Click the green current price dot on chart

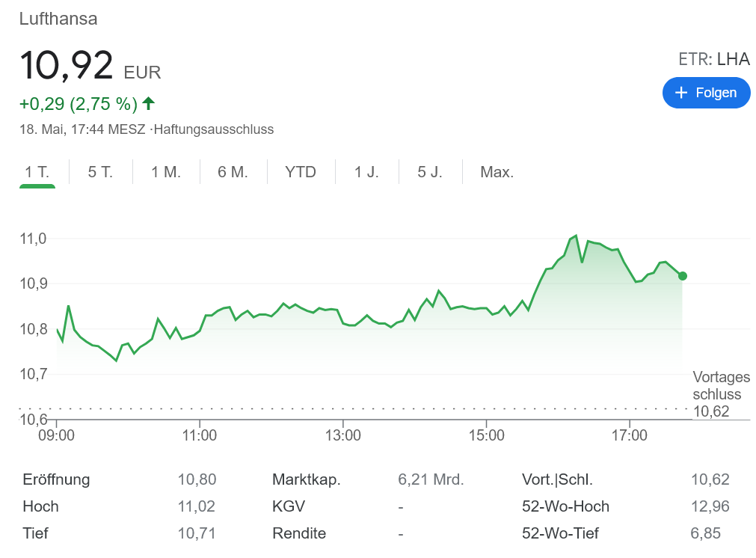coord(682,276)
